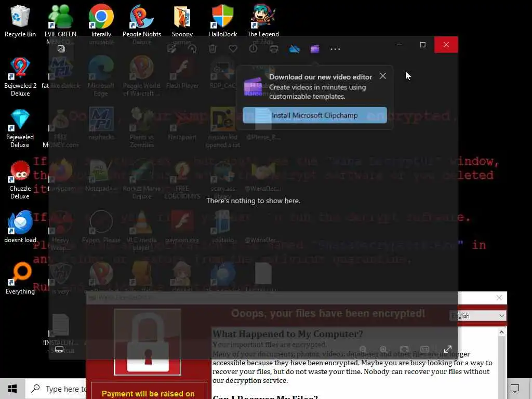Click the Zoom out magnifier in Photos

[x=363, y=349]
